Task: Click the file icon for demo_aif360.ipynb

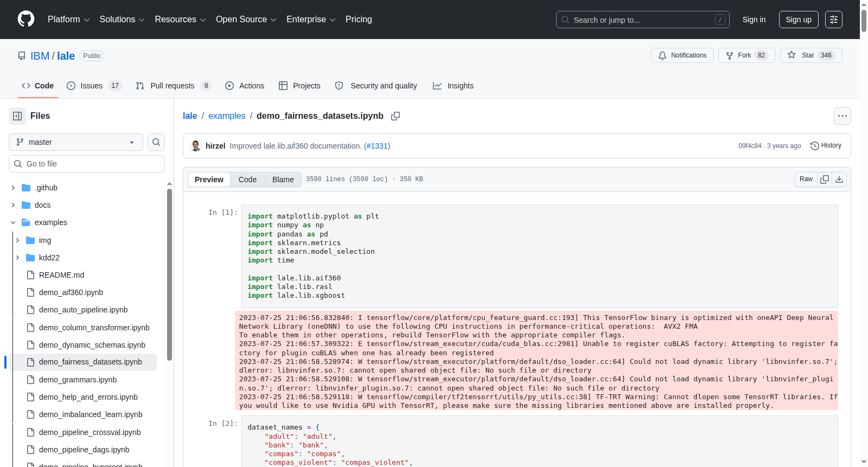Action: 30,292
